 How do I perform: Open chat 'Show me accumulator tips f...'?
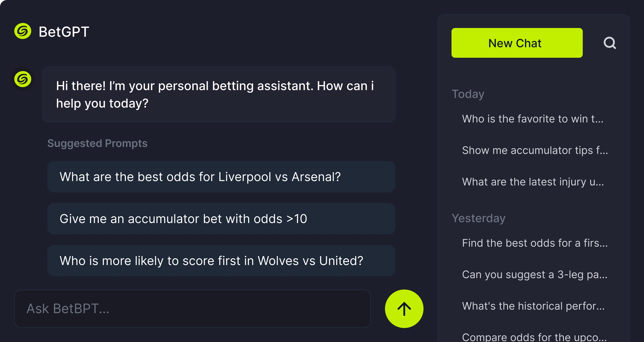[535, 150]
